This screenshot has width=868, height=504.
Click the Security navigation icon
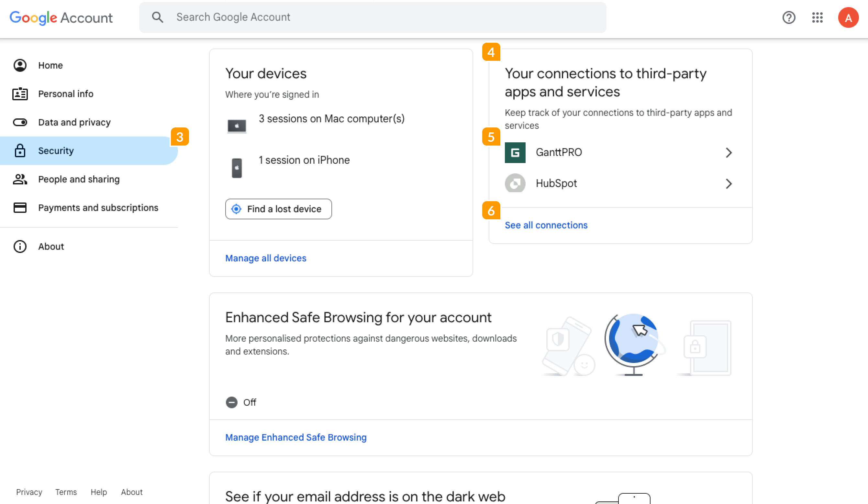[20, 150]
